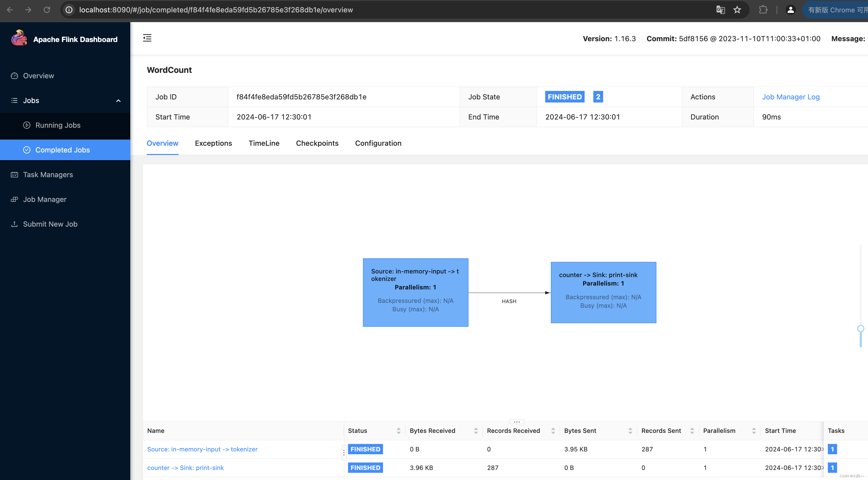Switch to the Exceptions tab
This screenshot has width=868, height=480.
coord(213,143)
